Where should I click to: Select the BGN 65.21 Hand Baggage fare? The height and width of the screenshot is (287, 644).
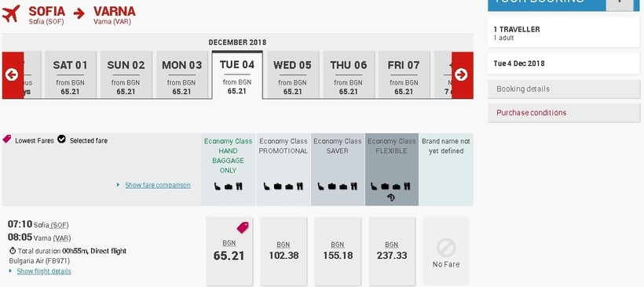(x=229, y=252)
